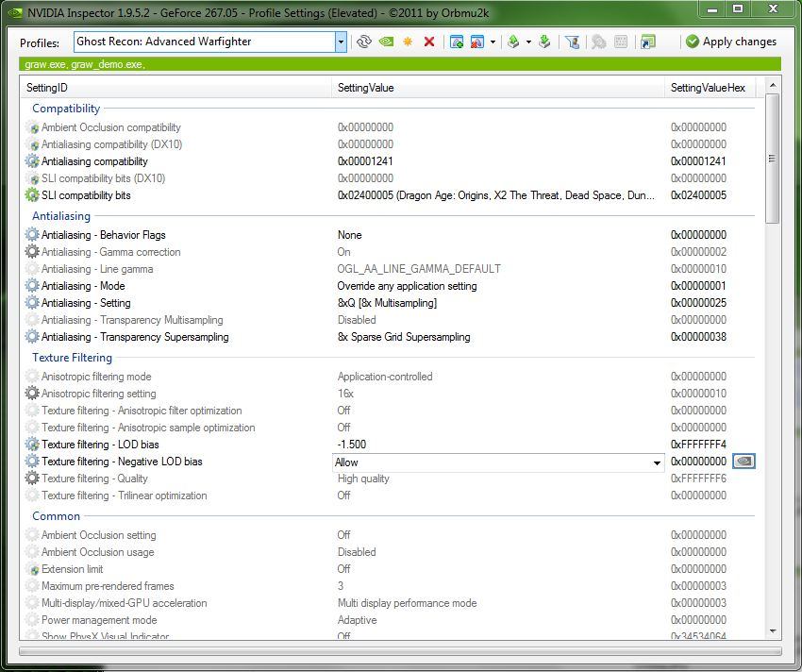
Task: Toggle the show customized settings filter icon
Action: pos(573,42)
